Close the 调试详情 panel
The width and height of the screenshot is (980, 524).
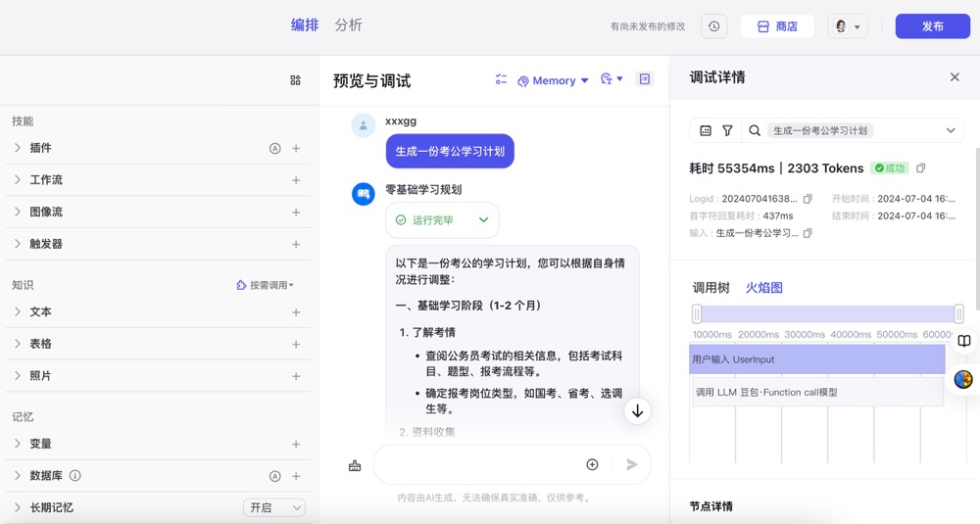(955, 76)
